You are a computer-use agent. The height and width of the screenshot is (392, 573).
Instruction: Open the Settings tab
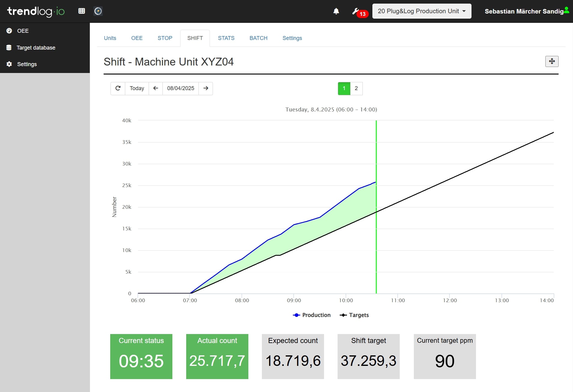click(x=292, y=38)
